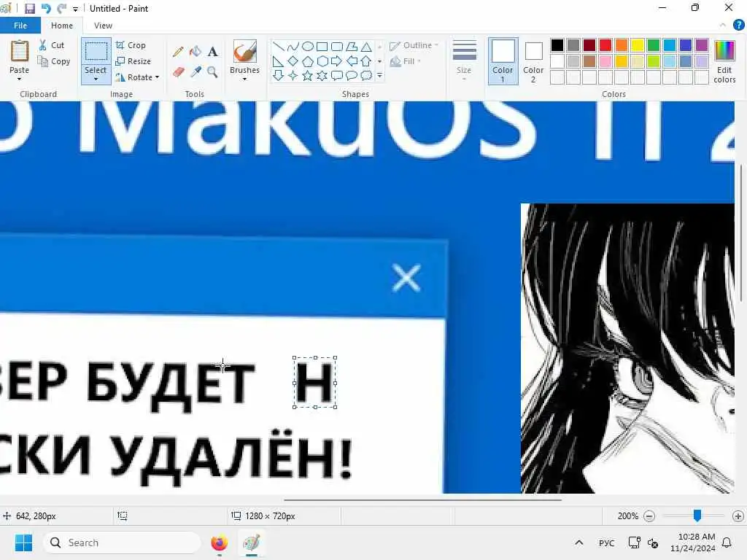Image resolution: width=747 pixels, height=560 pixels.
Task: Choose the Oval shape
Action: click(x=308, y=47)
